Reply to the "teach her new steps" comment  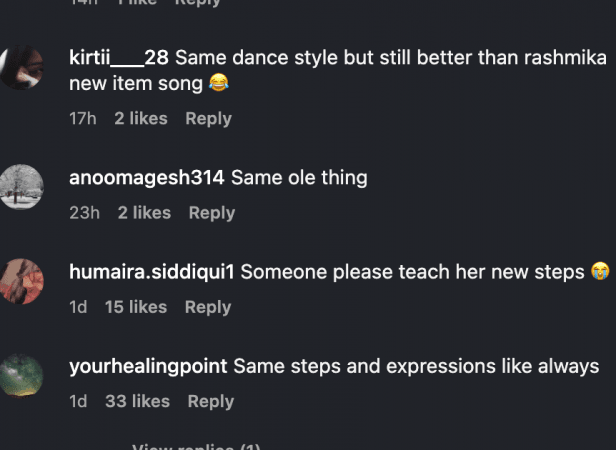pyautogui.click(x=208, y=307)
